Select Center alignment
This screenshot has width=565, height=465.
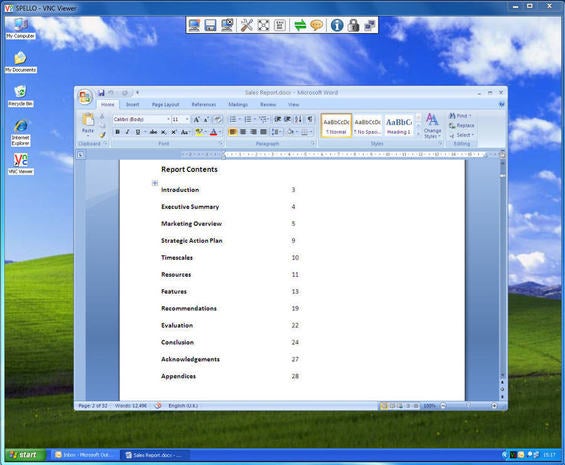(x=243, y=132)
